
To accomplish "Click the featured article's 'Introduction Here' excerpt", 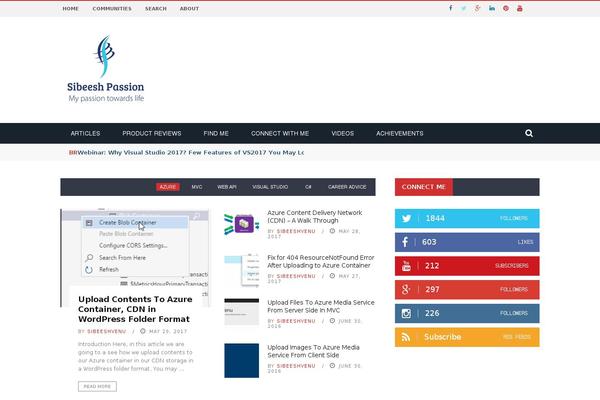I will 135,356.
